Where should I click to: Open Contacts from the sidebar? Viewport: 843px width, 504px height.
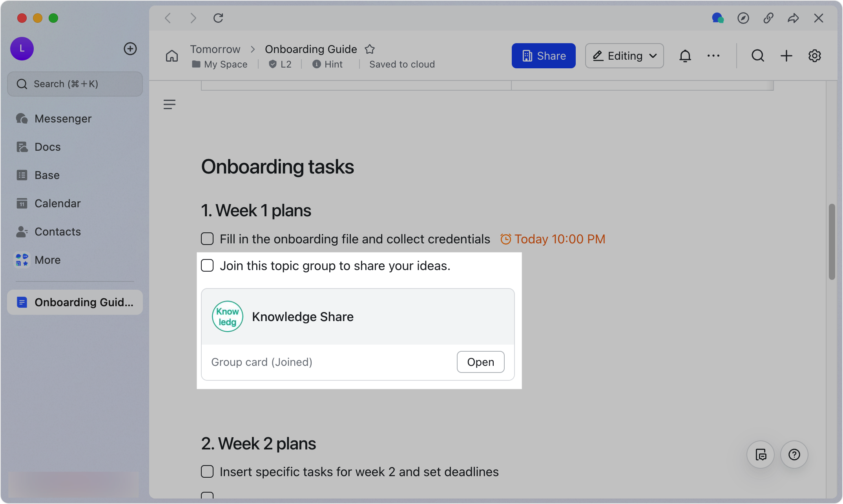(x=58, y=231)
